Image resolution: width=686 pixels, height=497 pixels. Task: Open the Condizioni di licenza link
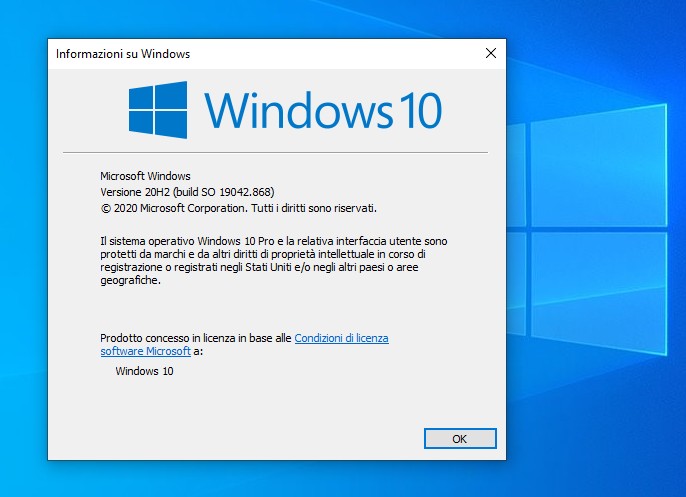point(341,338)
